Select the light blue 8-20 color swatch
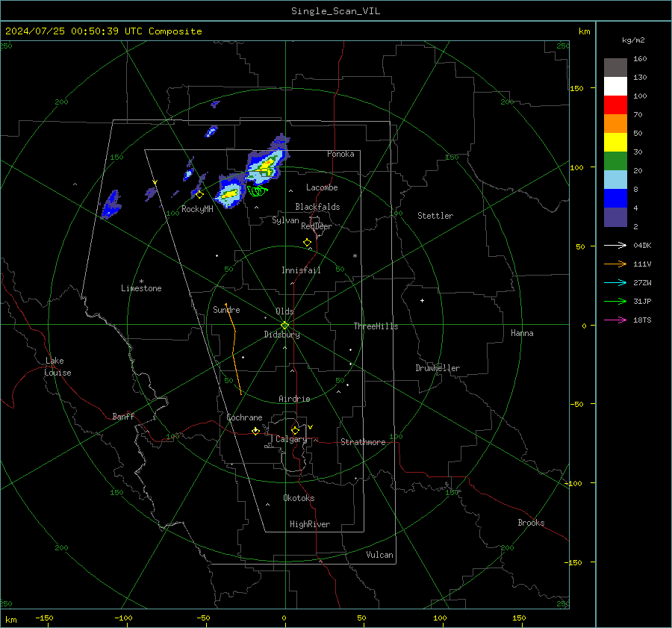The width and height of the screenshot is (672, 628). (615, 180)
